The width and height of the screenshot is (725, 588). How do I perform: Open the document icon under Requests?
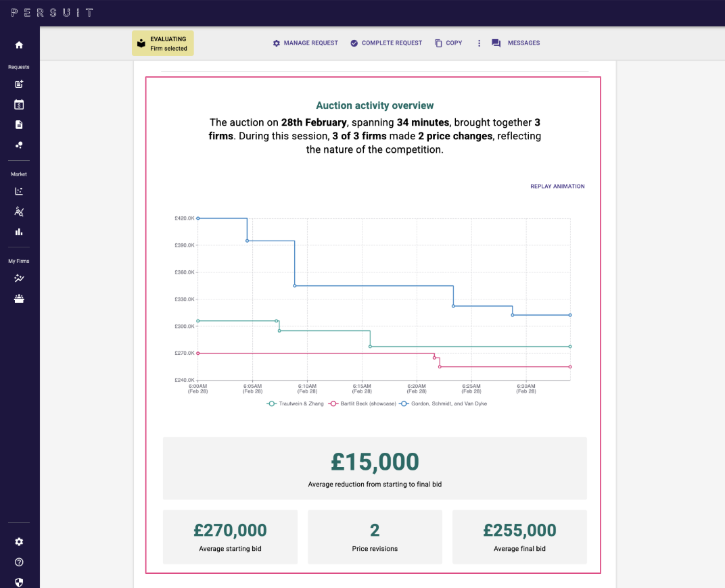(19, 124)
